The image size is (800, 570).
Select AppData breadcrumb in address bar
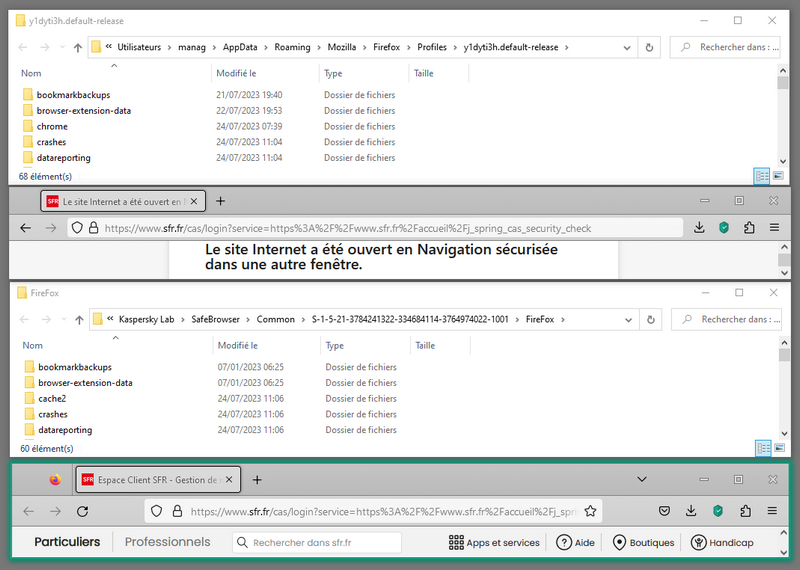coord(240,47)
